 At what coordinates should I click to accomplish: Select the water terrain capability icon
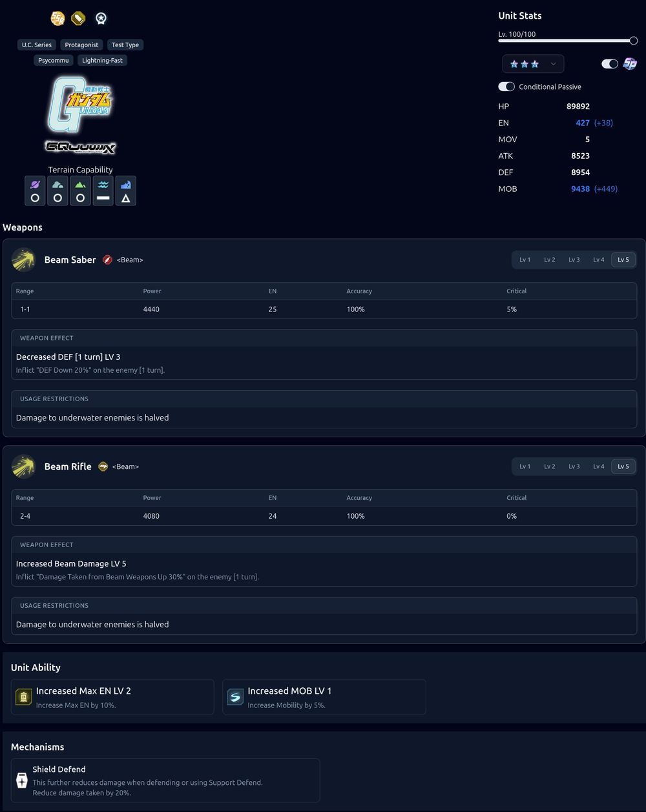click(103, 191)
